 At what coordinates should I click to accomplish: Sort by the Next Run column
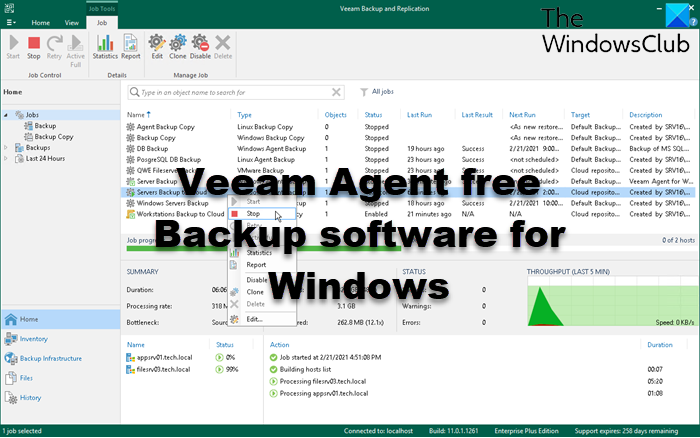(x=522, y=115)
